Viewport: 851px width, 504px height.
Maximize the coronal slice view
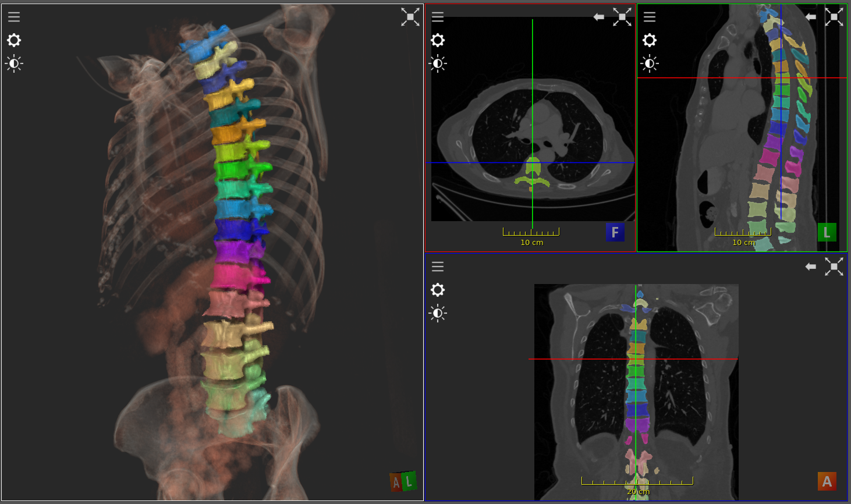[834, 267]
